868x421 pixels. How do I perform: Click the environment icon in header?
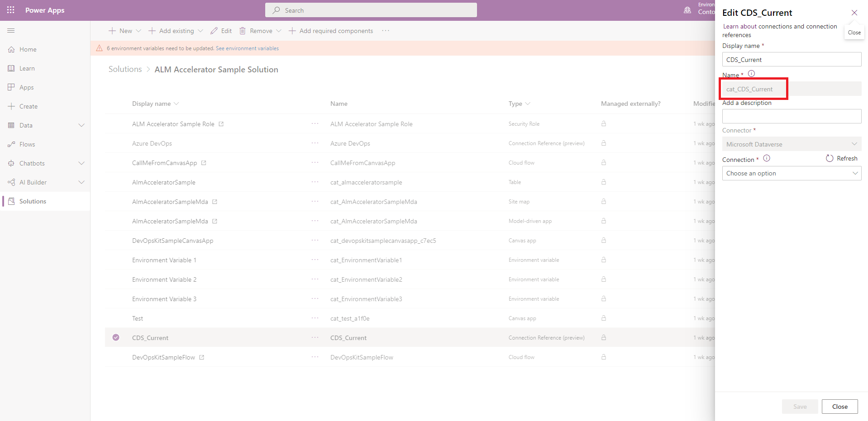click(x=687, y=10)
